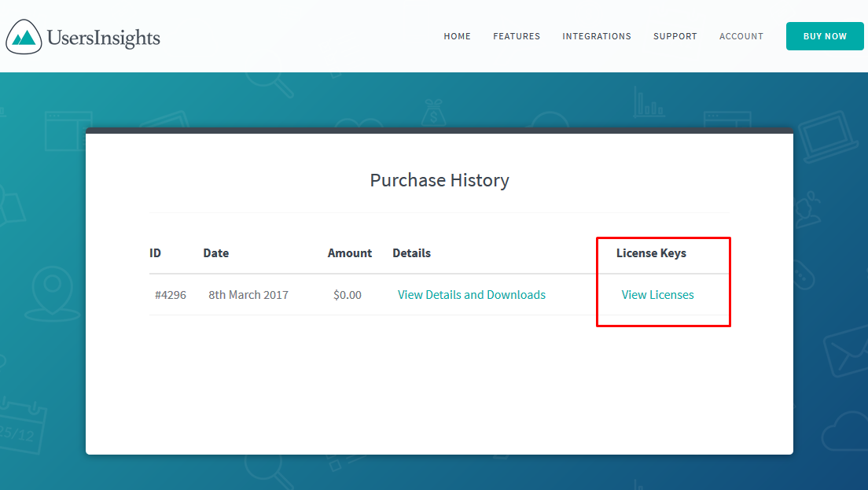Viewport: 868px width, 490px height.
Task: Select the order ID #4296
Action: (171, 295)
